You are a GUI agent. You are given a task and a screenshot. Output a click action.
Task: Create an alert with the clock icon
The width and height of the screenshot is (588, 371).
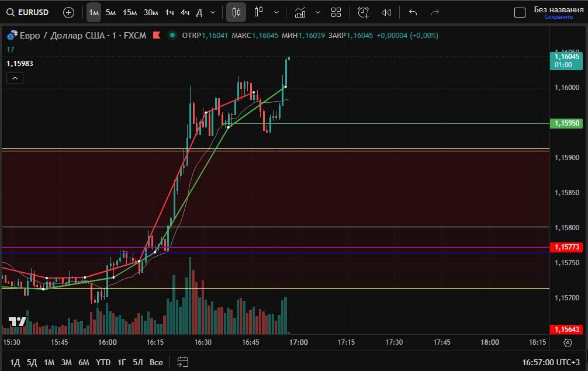tap(364, 12)
